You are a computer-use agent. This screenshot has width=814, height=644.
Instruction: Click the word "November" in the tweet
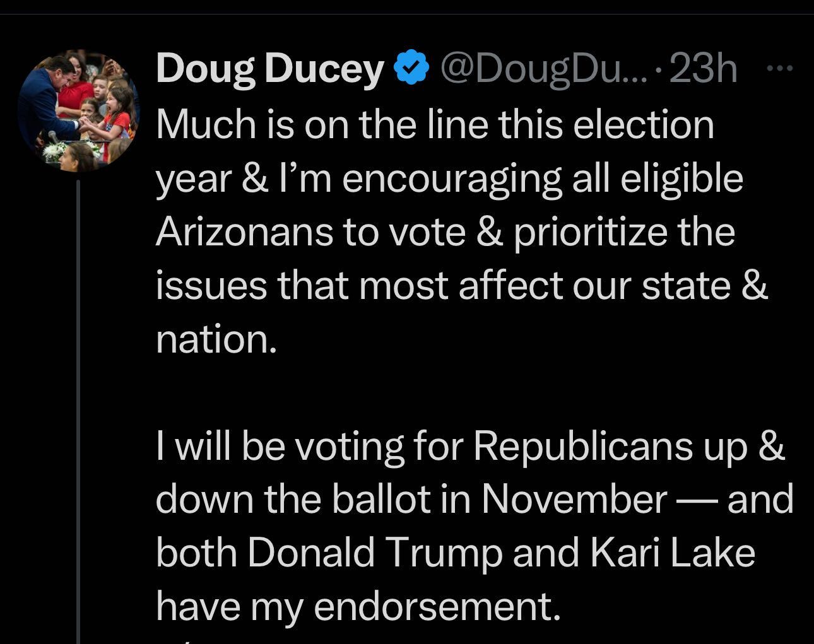click(573, 499)
